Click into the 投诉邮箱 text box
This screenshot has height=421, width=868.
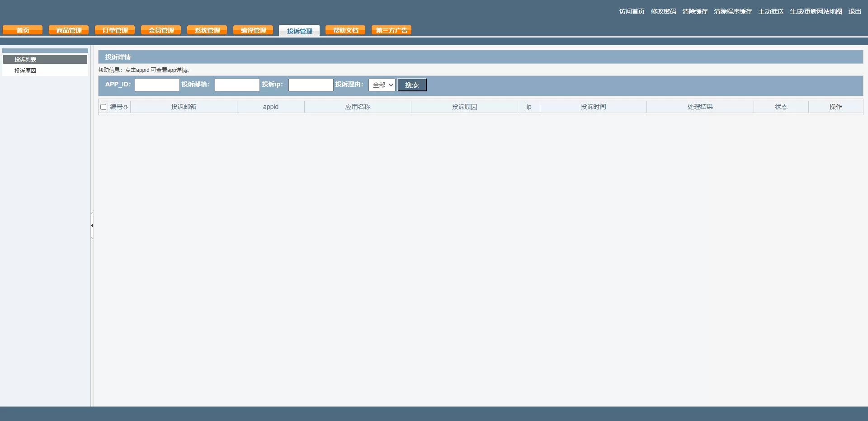[237, 85]
